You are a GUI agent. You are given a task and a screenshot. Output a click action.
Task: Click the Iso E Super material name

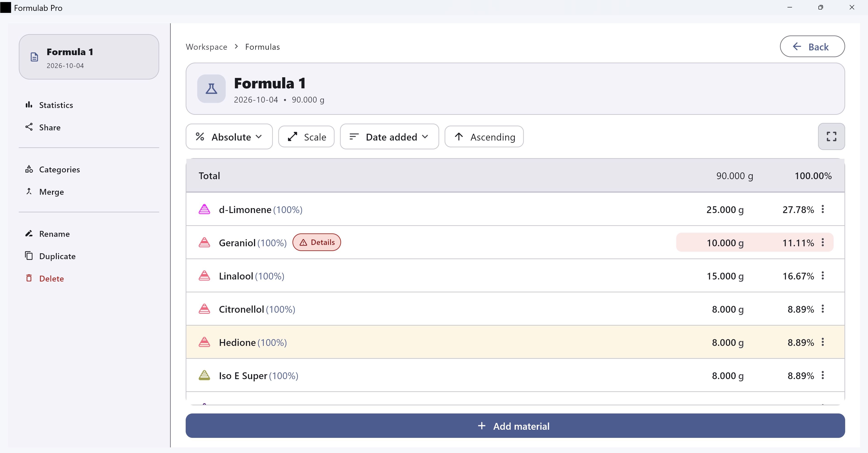point(243,376)
